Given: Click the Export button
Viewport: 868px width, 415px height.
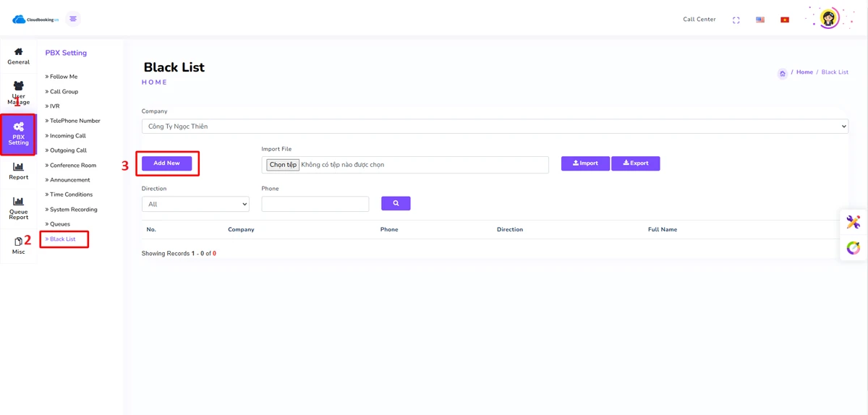Looking at the screenshot, I should tap(635, 163).
